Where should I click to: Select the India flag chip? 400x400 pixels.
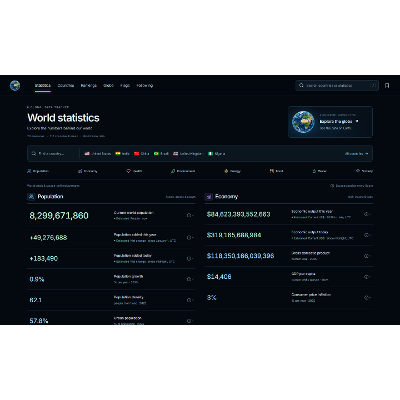[122, 154]
